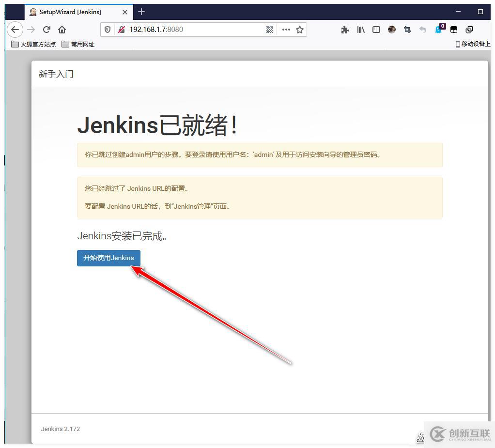Open 移动设备上 bookmarks entry

click(x=473, y=44)
